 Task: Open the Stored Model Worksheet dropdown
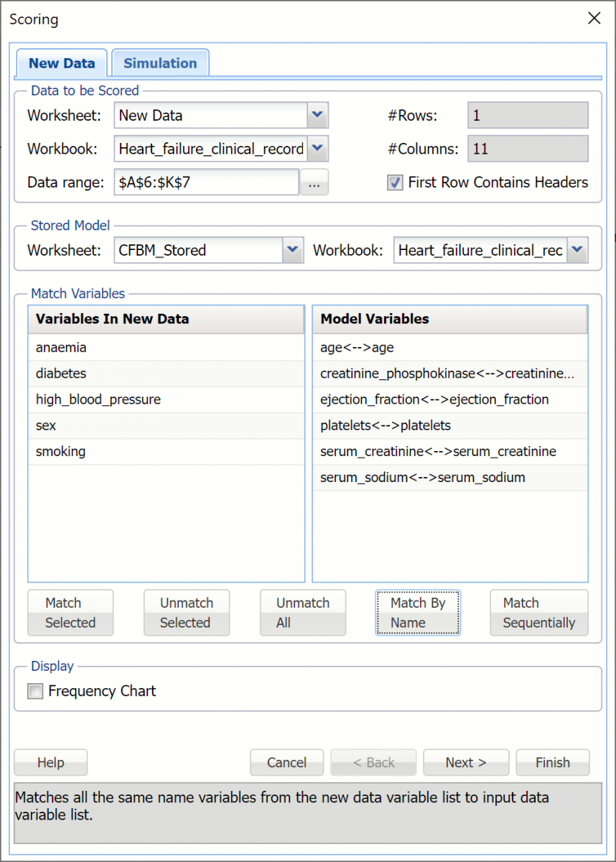click(291, 250)
